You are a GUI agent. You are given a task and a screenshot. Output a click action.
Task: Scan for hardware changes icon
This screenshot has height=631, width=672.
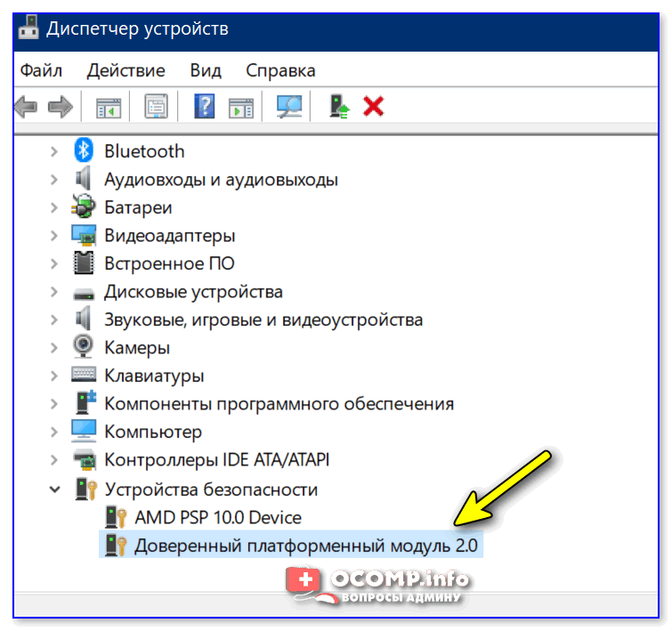tap(289, 106)
